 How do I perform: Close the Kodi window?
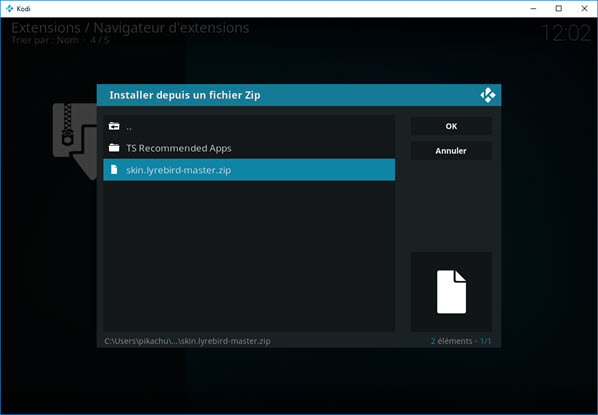click(584, 8)
